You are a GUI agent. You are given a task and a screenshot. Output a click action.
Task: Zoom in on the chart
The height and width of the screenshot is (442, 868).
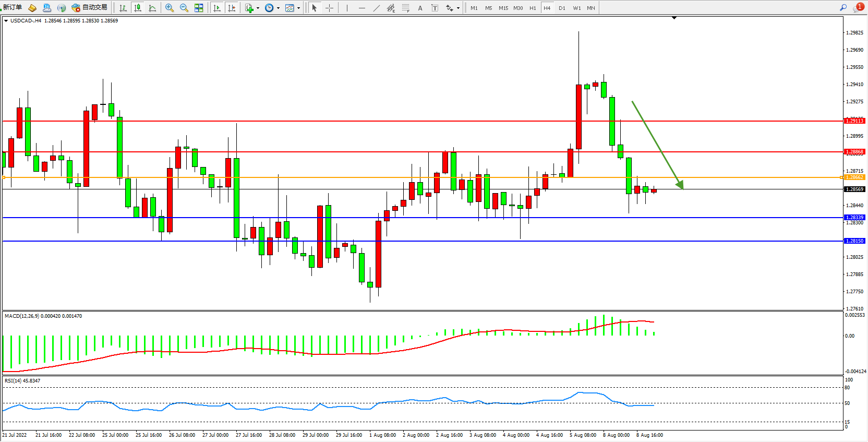coord(170,8)
